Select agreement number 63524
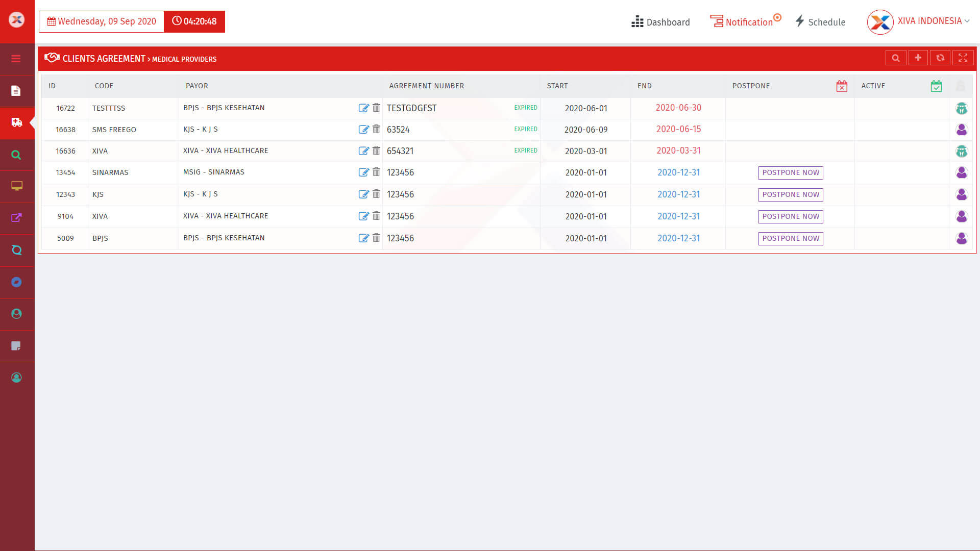 (398, 130)
